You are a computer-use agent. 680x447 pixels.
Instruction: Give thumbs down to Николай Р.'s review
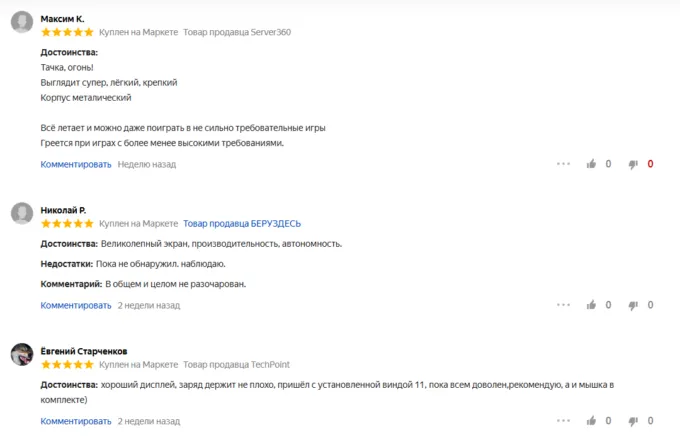click(x=633, y=305)
